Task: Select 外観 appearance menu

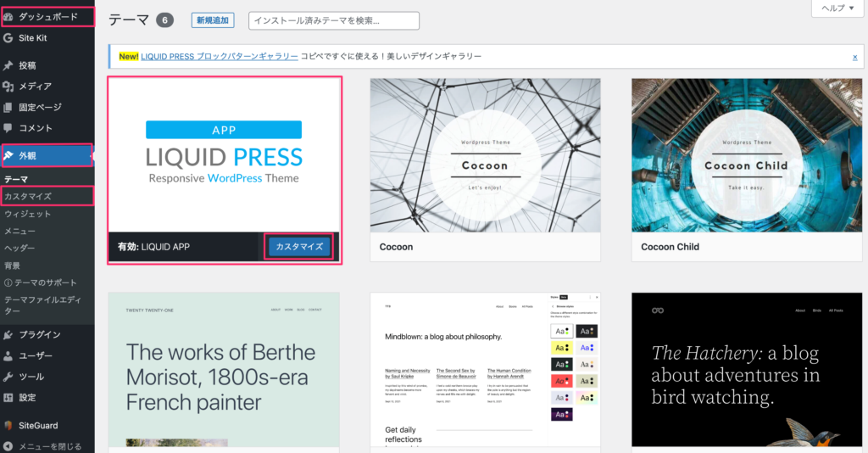Action: click(x=47, y=155)
